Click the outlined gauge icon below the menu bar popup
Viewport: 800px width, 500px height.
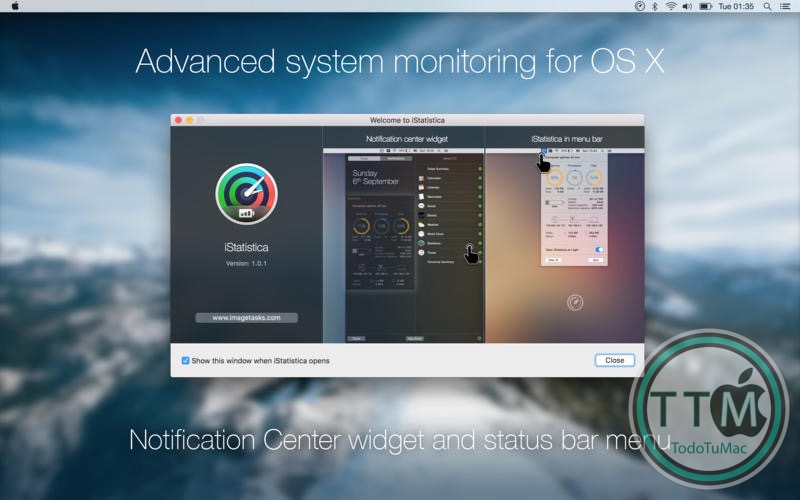[575, 303]
